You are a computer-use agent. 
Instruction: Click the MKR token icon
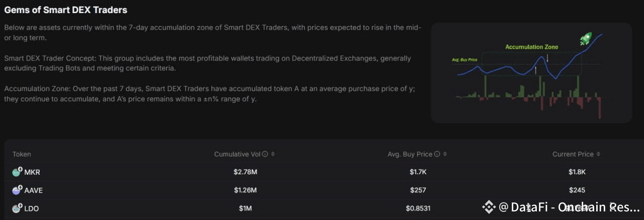[17, 172]
